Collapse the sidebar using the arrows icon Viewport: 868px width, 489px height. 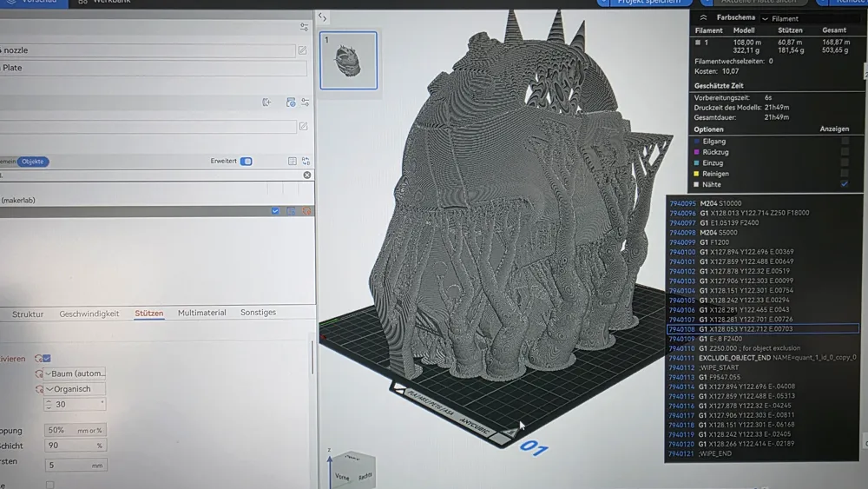point(322,17)
